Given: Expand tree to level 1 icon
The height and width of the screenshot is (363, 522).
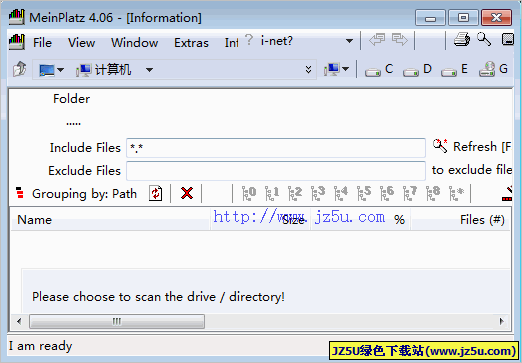Looking at the screenshot, I should pyautogui.click(x=272, y=193).
